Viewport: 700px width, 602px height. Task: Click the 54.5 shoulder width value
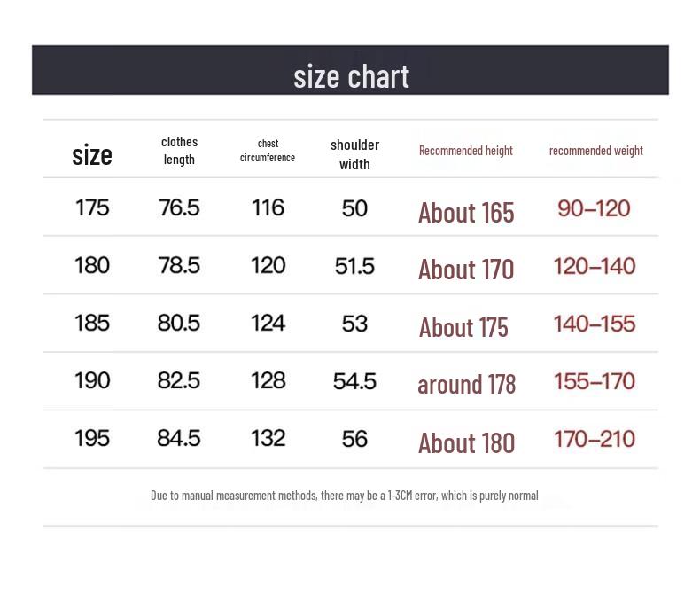pyautogui.click(x=354, y=381)
